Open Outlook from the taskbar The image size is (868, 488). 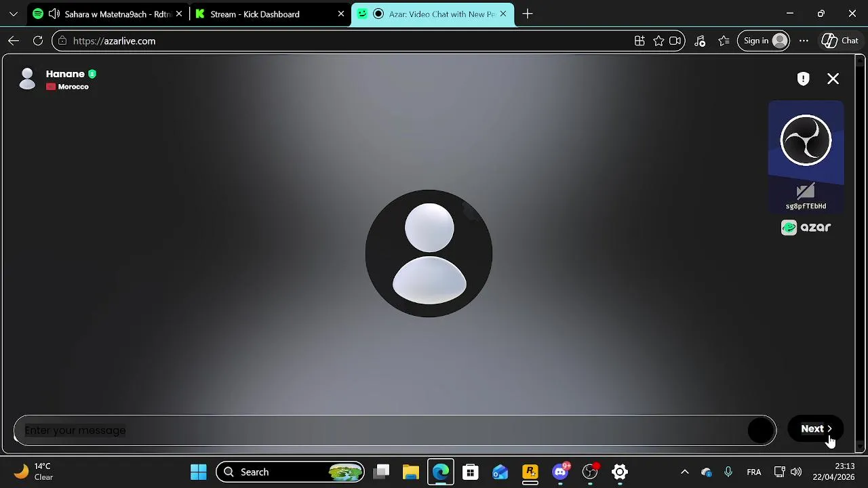click(500, 472)
